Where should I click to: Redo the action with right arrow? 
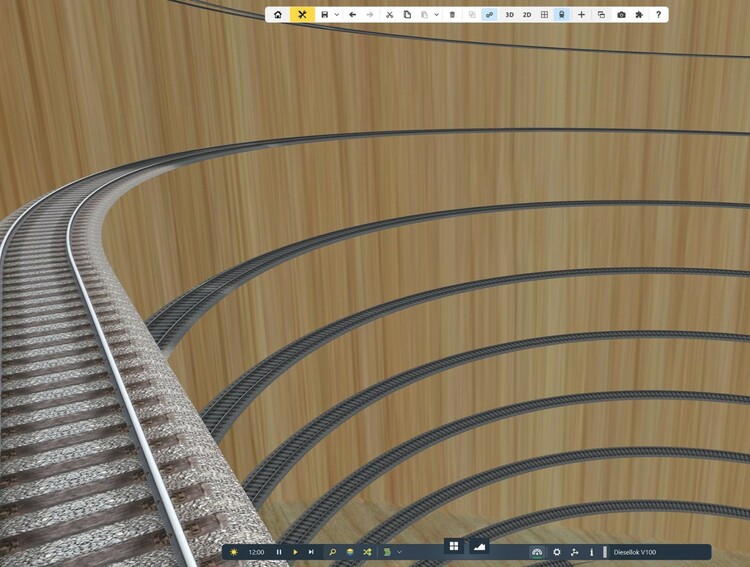pyautogui.click(x=370, y=15)
